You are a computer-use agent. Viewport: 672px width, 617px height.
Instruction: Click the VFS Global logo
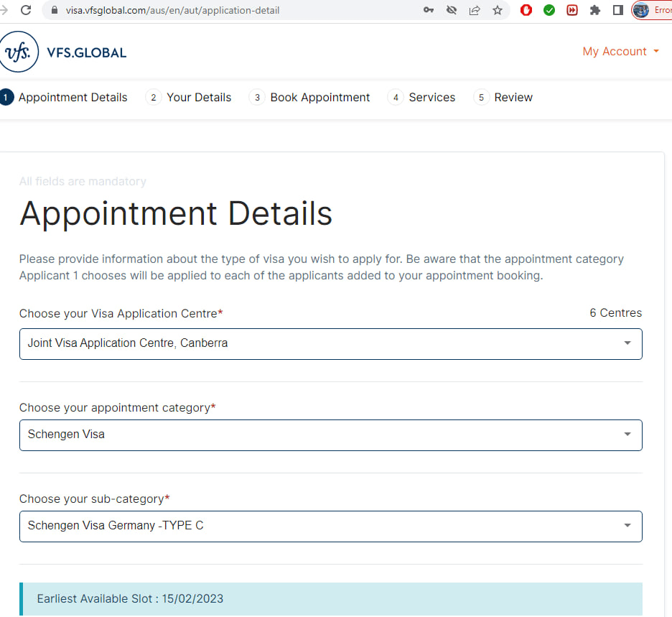(63, 52)
